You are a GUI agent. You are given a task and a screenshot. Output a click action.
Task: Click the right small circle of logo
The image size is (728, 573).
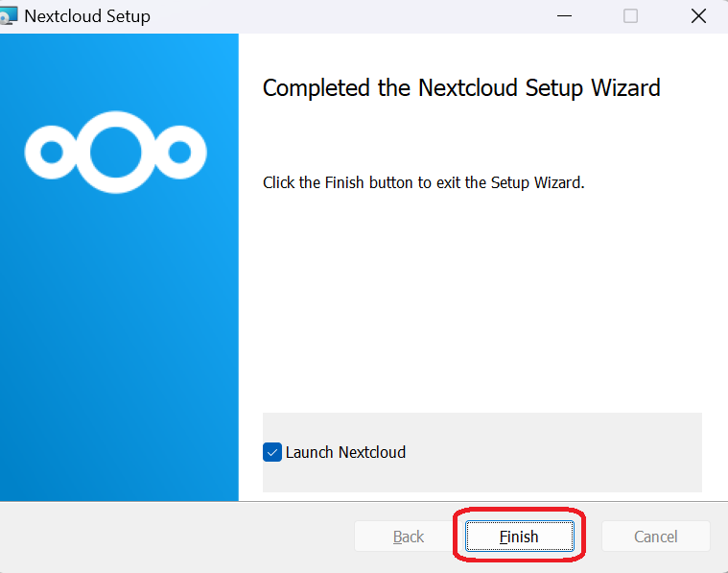(179, 152)
